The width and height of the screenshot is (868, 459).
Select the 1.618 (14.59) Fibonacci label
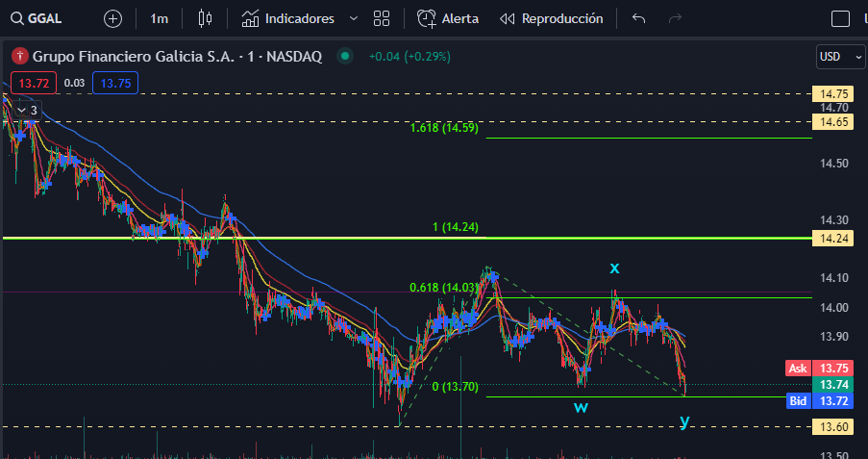[444, 128]
